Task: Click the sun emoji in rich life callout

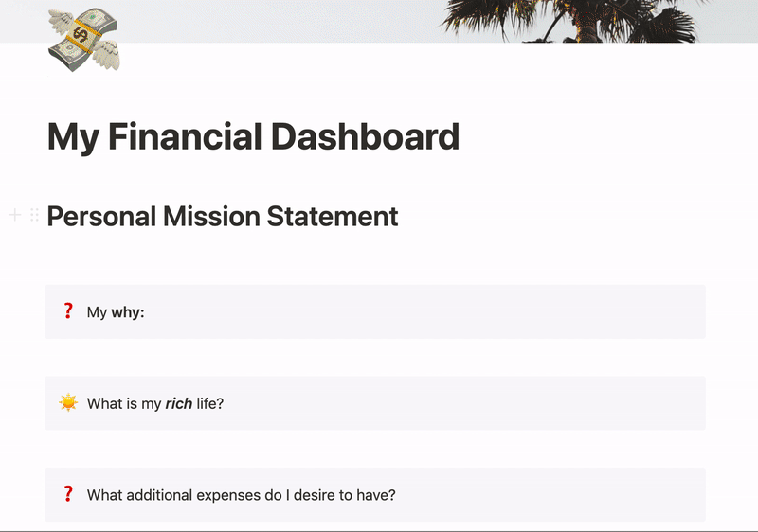Action: click(x=68, y=402)
